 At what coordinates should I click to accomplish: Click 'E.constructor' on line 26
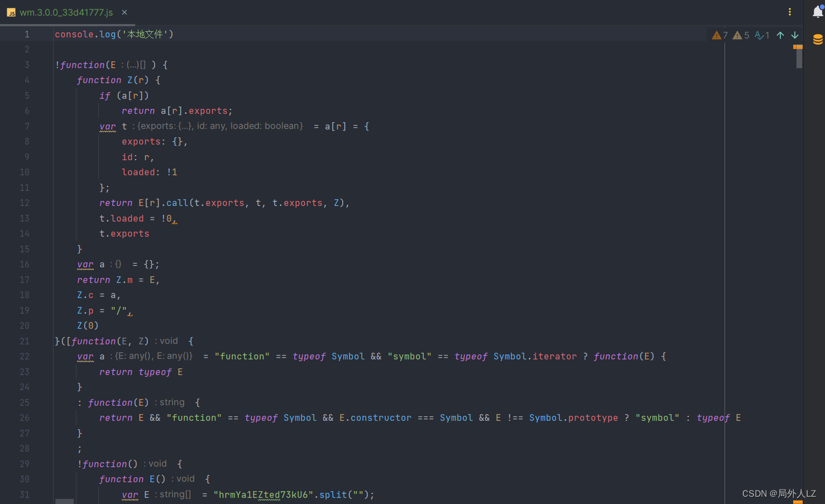coord(375,418)
